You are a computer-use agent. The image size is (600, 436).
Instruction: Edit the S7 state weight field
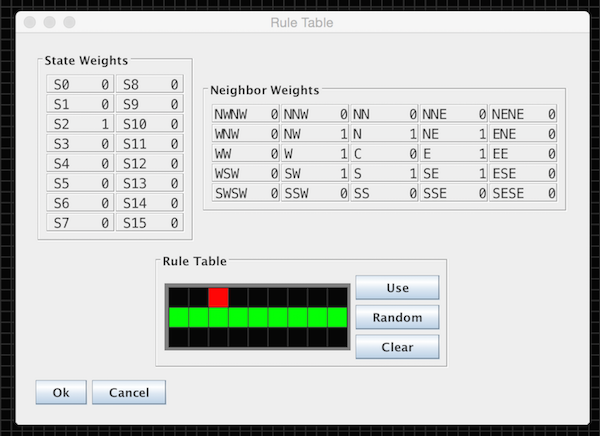tap(80, 223)
